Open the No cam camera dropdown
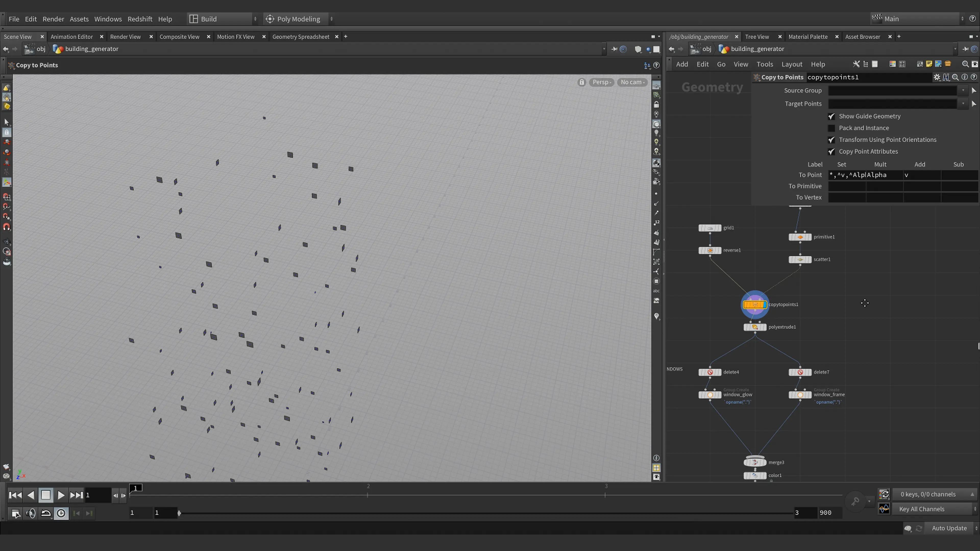Image resolution: width=980 pixels, height=551 pixels. coord(632,82)
